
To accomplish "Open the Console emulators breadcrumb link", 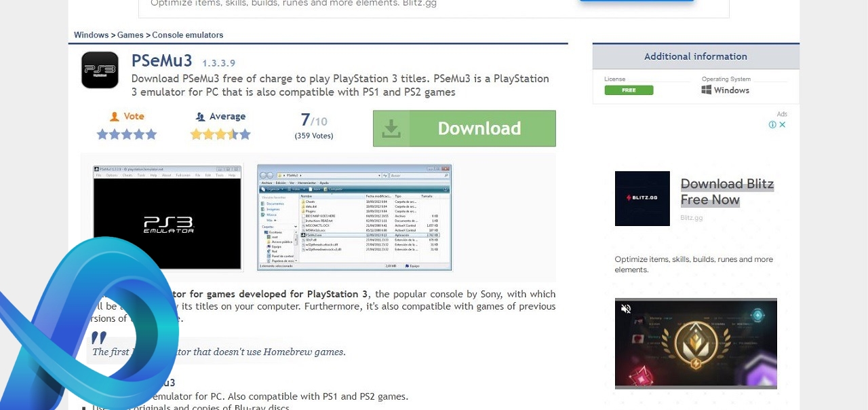I will 187,35.
